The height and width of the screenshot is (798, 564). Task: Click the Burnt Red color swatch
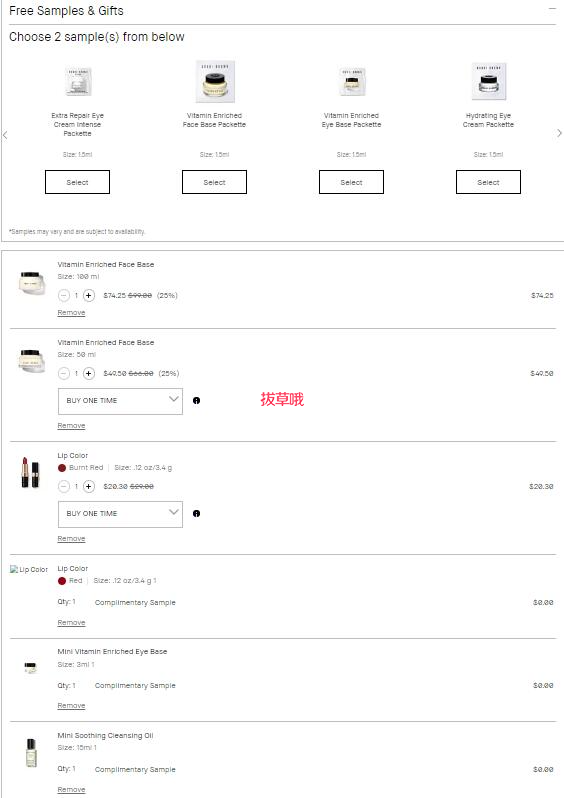[x=62, y=468]
